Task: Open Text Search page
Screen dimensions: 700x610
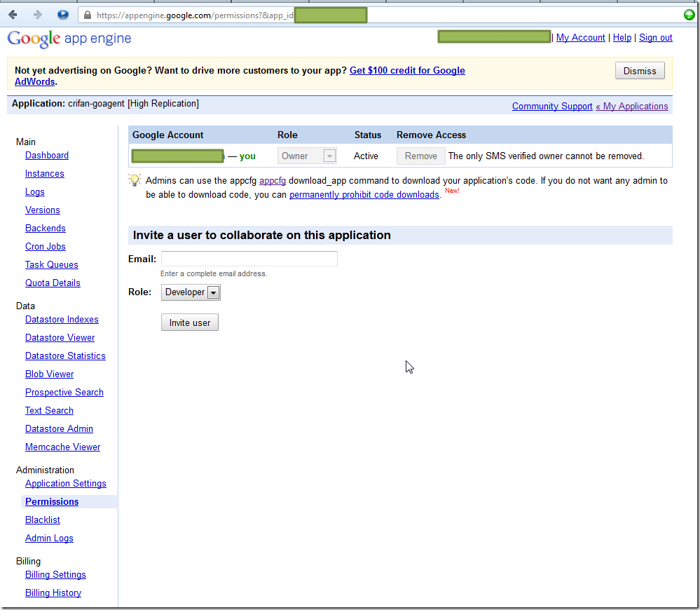Action: pos(49,411)
